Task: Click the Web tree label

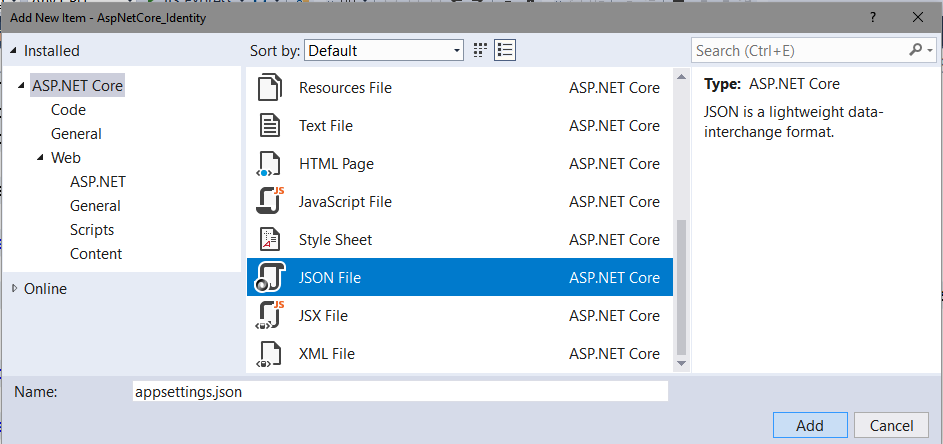Action: 66,158
